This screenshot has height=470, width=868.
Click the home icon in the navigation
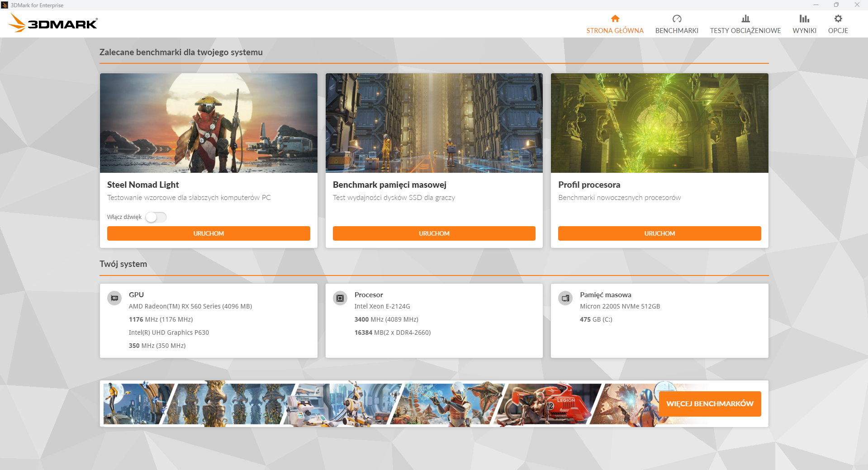(615, 19)
